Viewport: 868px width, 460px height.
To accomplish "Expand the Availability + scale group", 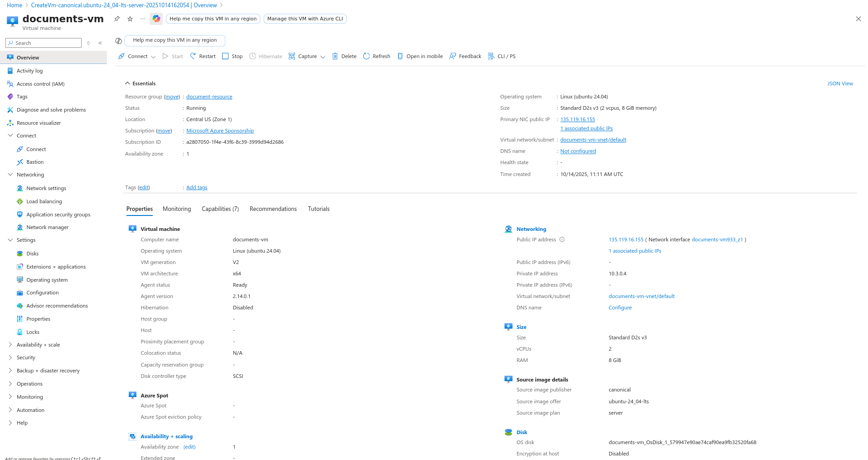I will point(10,345).
